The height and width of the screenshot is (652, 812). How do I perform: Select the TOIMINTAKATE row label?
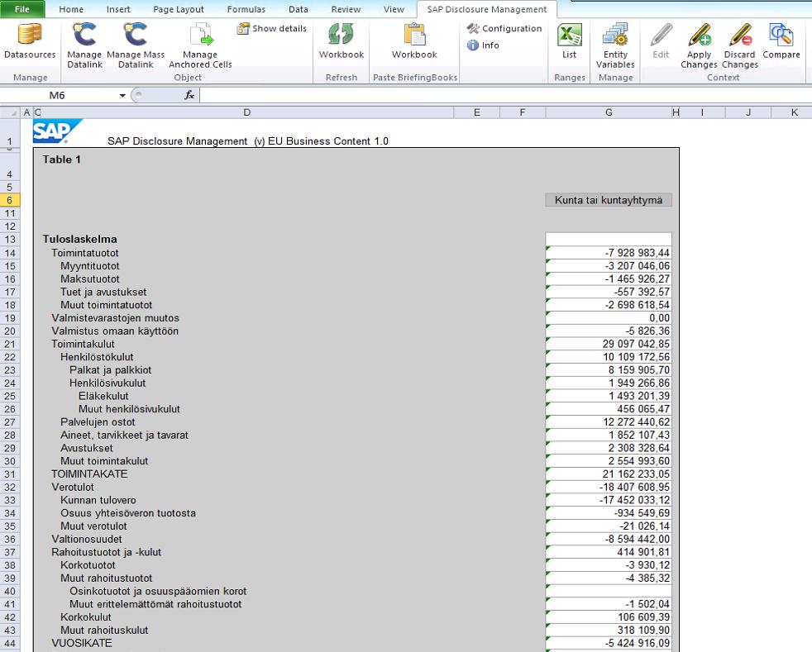(89, 474)
